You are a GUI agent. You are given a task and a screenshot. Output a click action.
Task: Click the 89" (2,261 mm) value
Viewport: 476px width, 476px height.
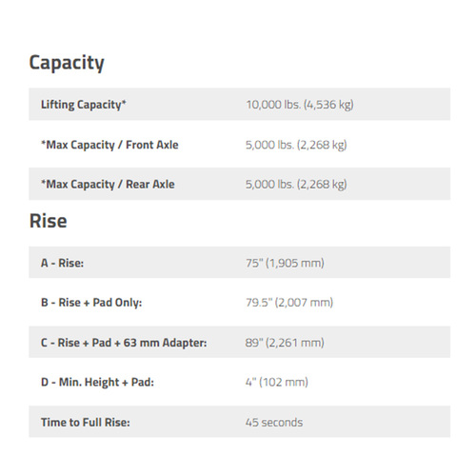coord(285,343)
